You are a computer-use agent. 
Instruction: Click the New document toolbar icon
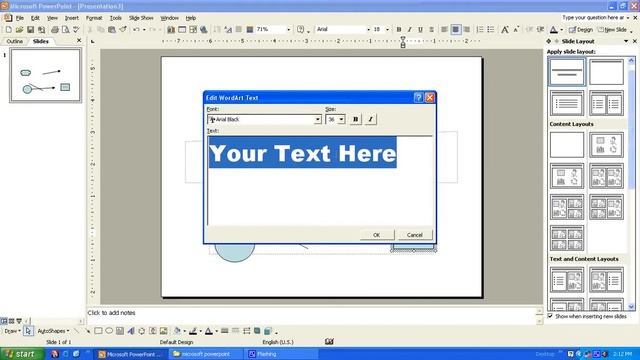pyautogui.click(x=9, y=29)
